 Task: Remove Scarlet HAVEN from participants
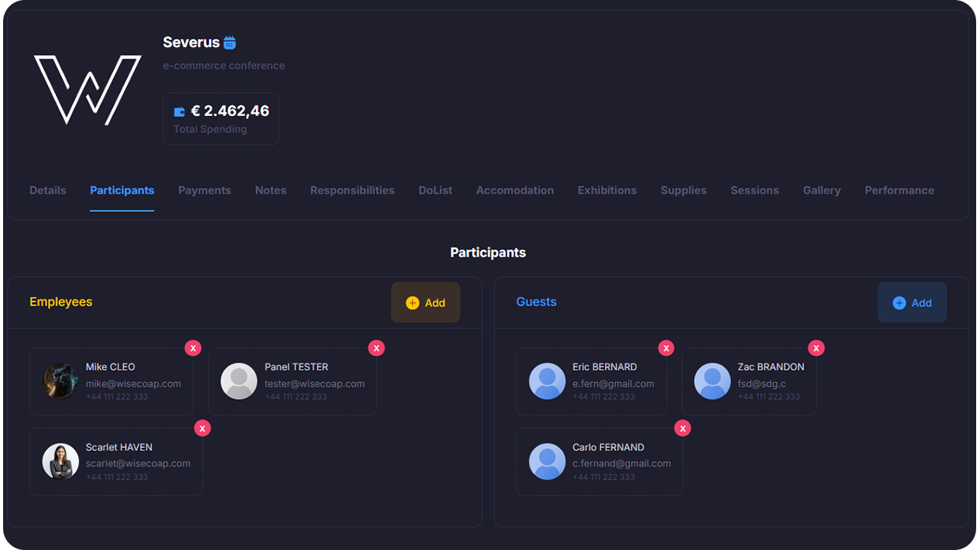[x=202, y=428]
